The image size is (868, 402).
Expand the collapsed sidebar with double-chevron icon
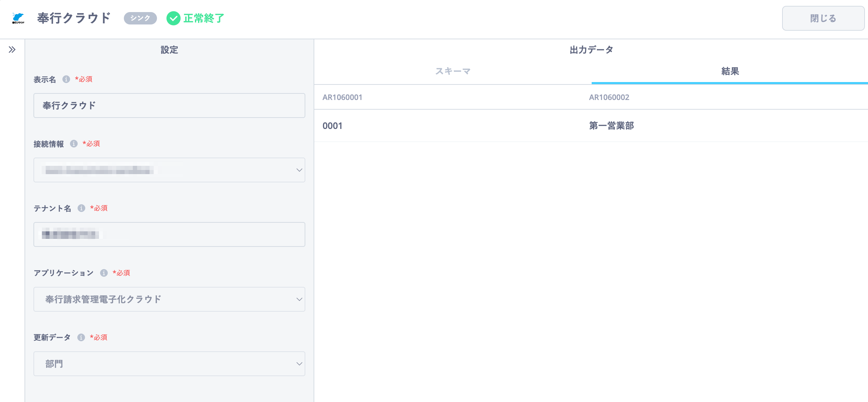[x=12, y=50]
